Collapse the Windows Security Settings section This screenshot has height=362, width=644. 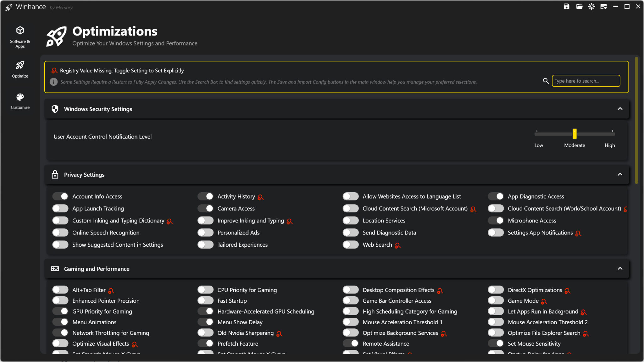click(620, 109)
